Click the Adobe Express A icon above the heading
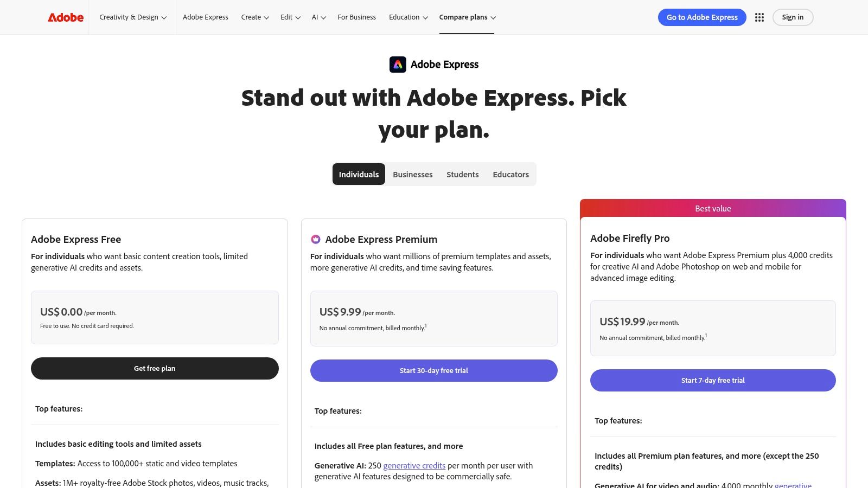Viewport: 868px width, 488px height. (398, 64)
